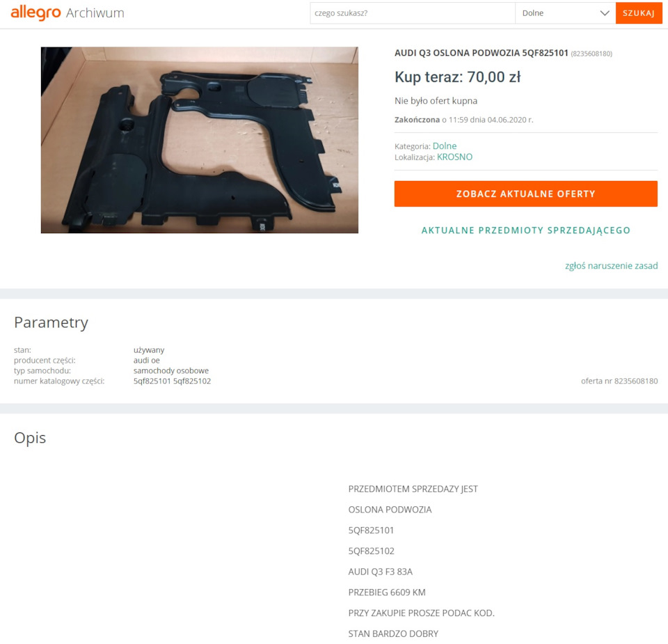
Task: Click the 'oferta nr 8235608180' text
Action: pos(619,381)
